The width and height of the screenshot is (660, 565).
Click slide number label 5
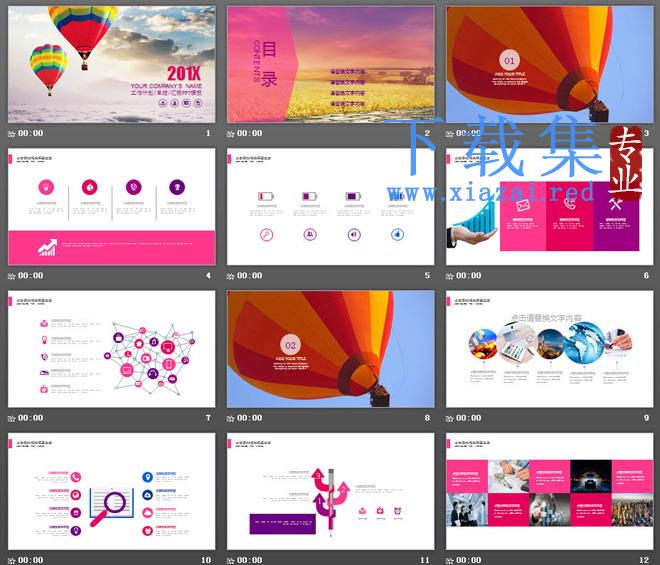pyautogui.click(x=427, y=275)
